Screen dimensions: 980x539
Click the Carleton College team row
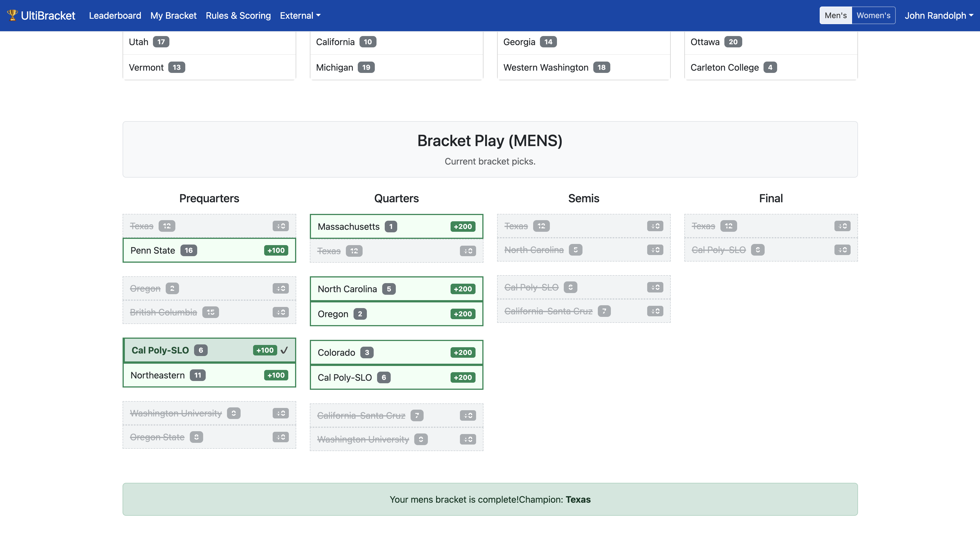click(x=771, y=67)
